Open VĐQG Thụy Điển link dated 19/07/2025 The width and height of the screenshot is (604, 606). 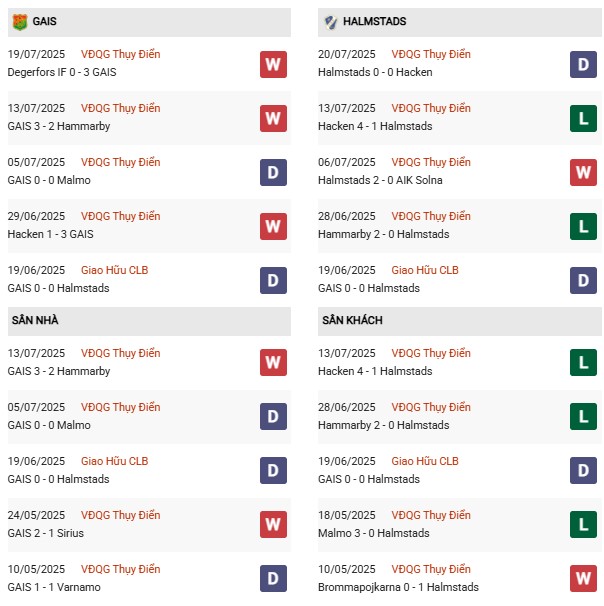coord(121,54)
